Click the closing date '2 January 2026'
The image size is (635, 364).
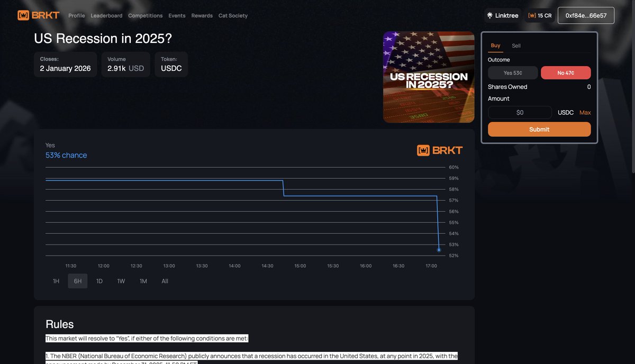click(x=65, y=68)
